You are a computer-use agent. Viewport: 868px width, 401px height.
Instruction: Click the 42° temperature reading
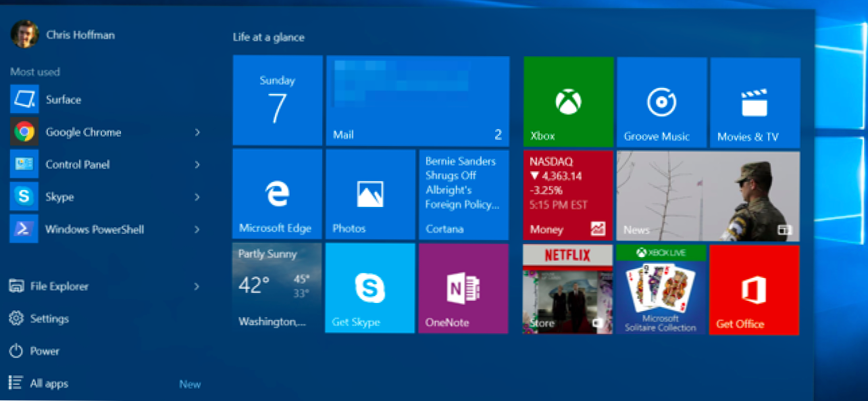click(254, 285)
